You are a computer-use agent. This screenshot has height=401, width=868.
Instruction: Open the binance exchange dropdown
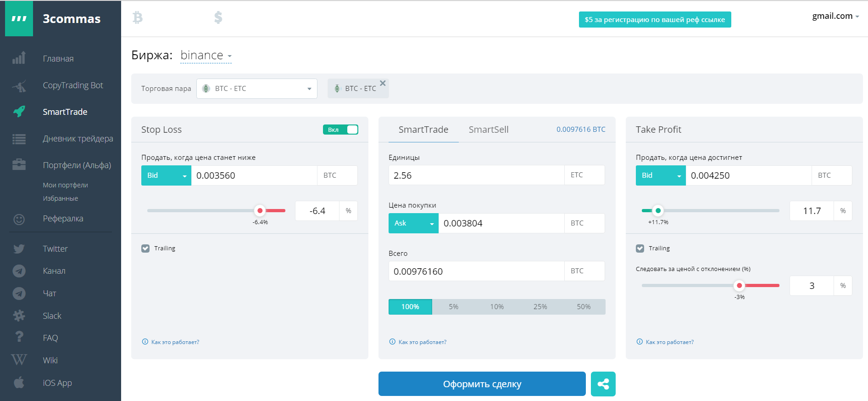[206, 56]
